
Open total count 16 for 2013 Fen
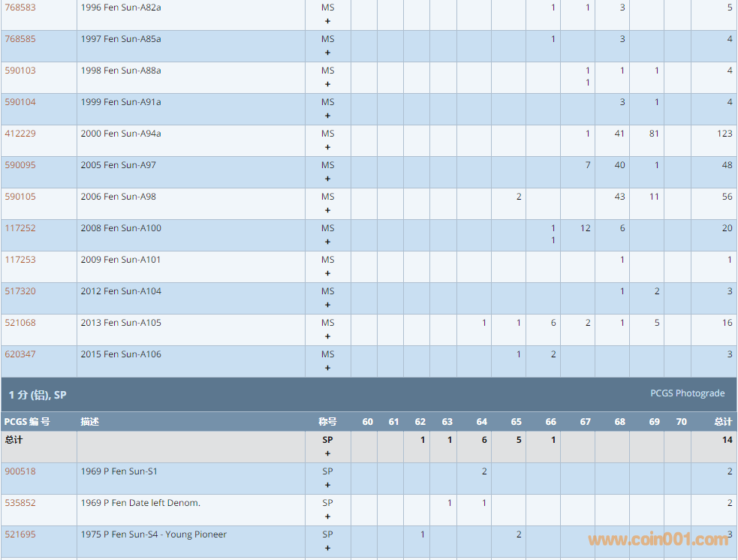(727, 323)
